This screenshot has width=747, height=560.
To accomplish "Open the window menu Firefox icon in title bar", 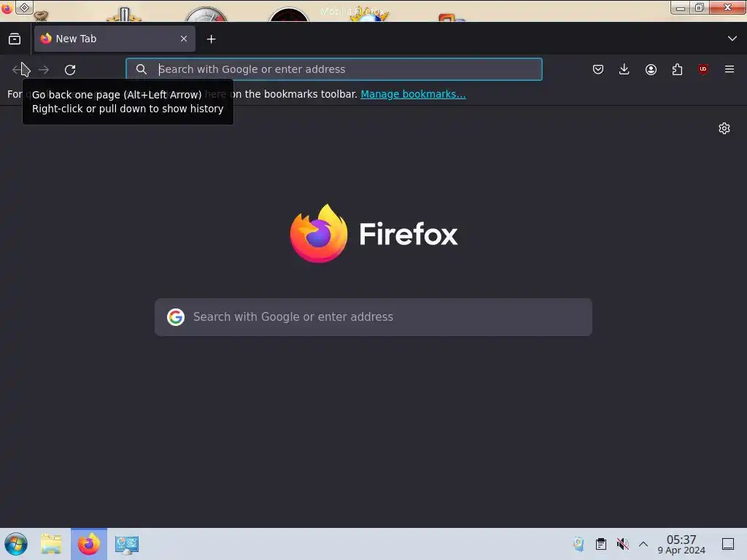I will (x=6, y=7).
